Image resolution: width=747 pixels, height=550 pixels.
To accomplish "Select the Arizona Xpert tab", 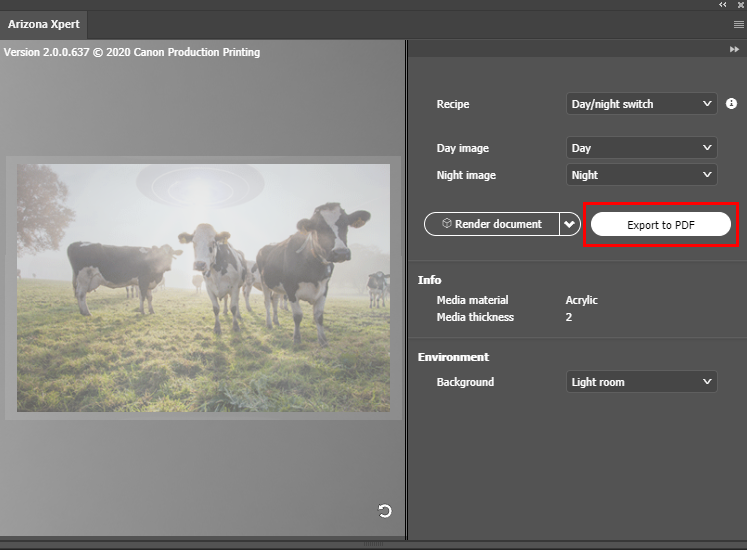I will point(43,24).
